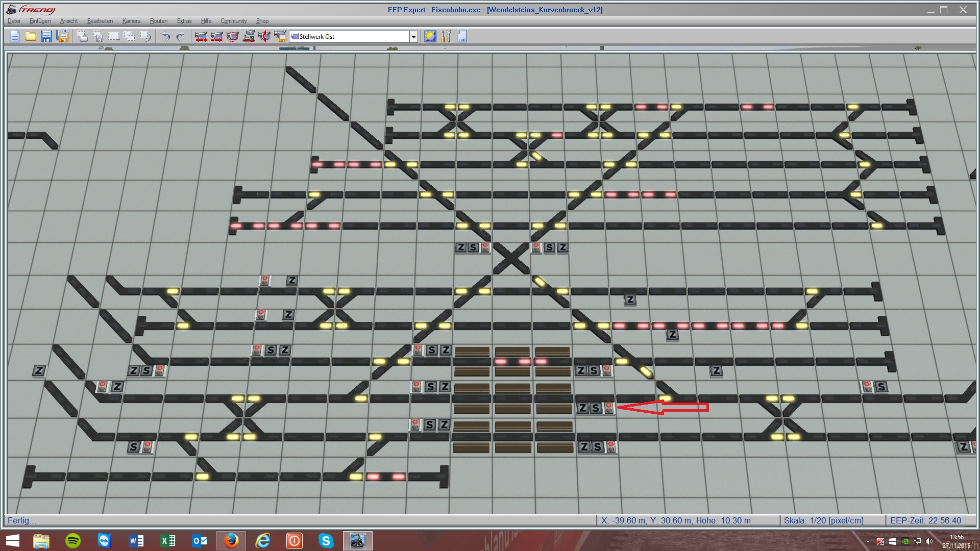The width and height of the screenshot is (980, 551).
Task: Click the previous camera icon
Action: coord(201,36)
